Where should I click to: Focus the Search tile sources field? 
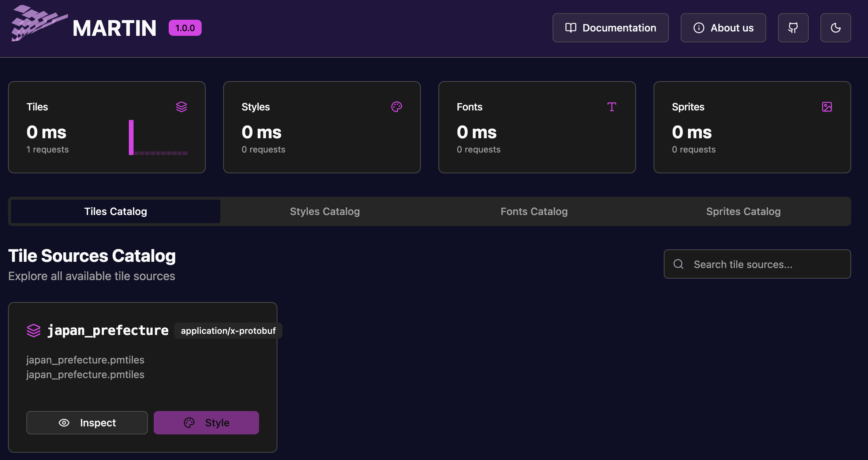[765, 264]
